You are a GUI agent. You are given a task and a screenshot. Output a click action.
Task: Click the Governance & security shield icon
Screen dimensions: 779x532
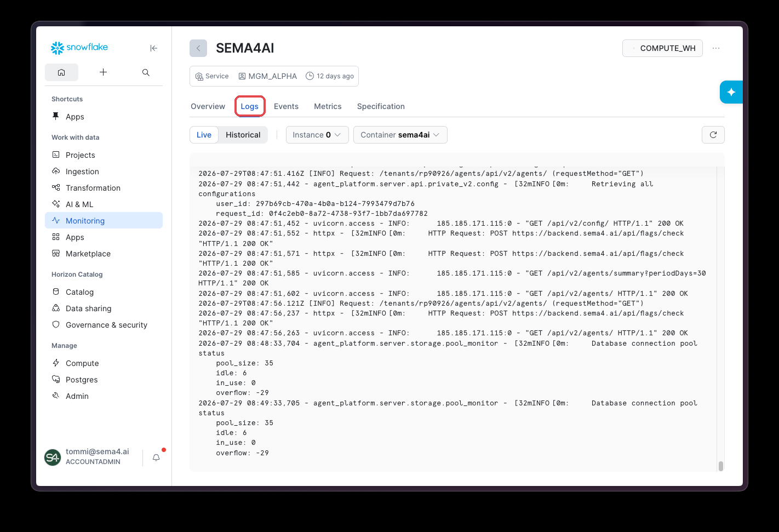56,324
